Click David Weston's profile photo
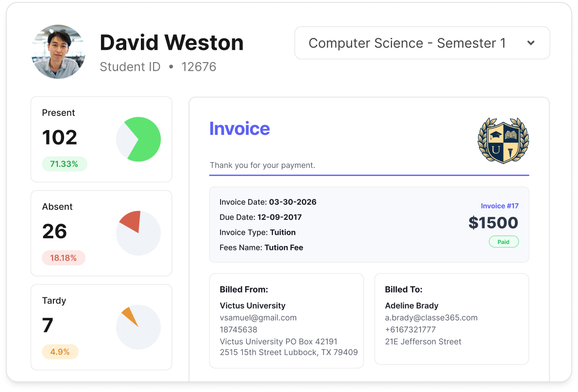This screenshot has width=578, height=392. pyautogui.click(x=59, y=51)
